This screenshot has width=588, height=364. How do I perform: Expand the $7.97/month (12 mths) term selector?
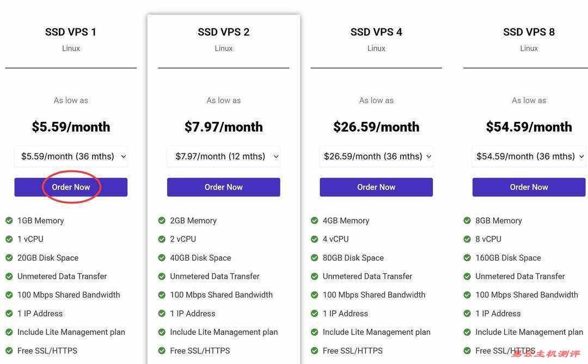(224, 156)
